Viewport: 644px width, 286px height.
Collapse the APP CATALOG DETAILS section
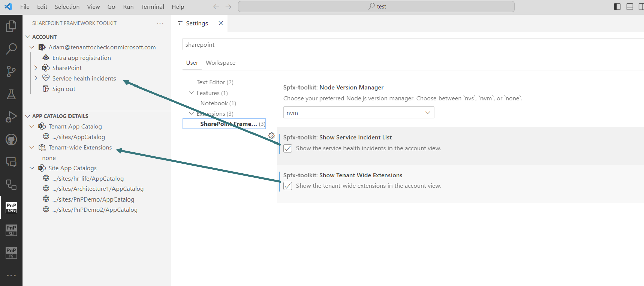click(x=28, y=116)
